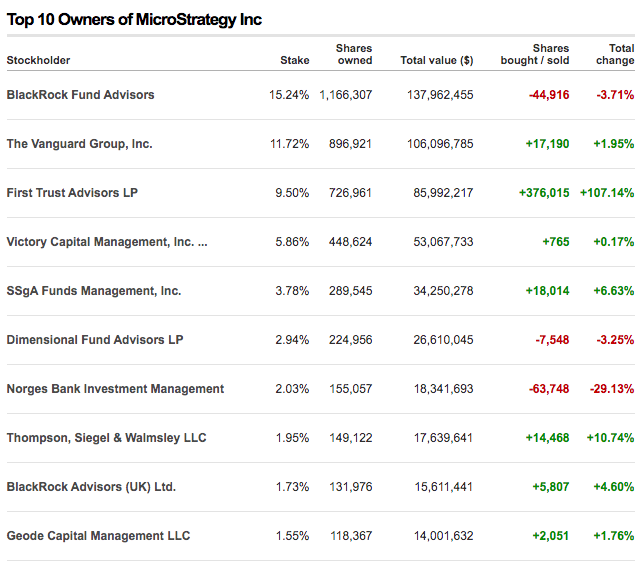The width and height of the screenshot is (644, 567).
Task: Click total value 14,001,632
Action: pos(444,536)
